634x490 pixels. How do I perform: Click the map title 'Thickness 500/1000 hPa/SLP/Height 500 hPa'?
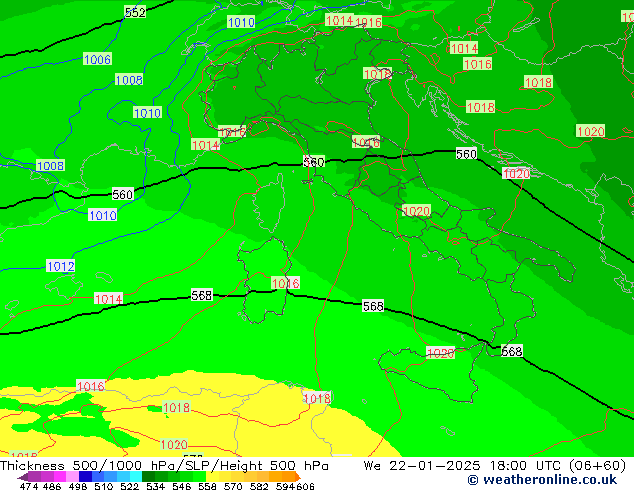tap(164, 466)
